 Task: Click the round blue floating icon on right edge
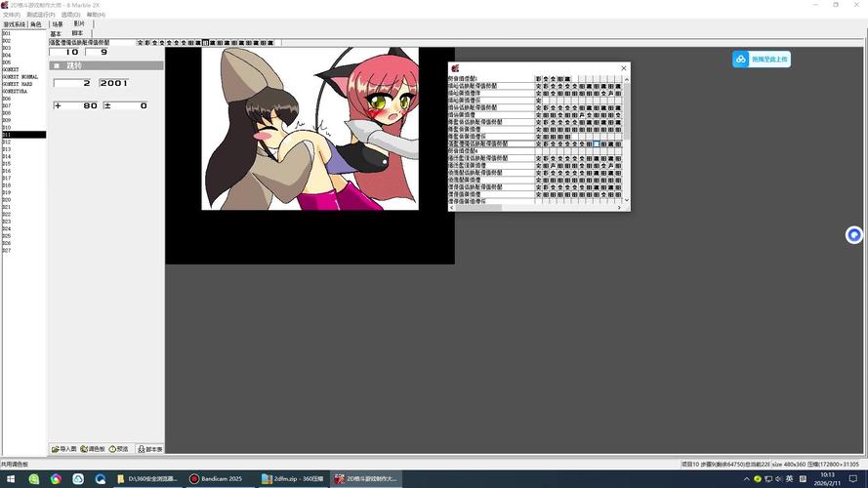[x=853, y=234]
